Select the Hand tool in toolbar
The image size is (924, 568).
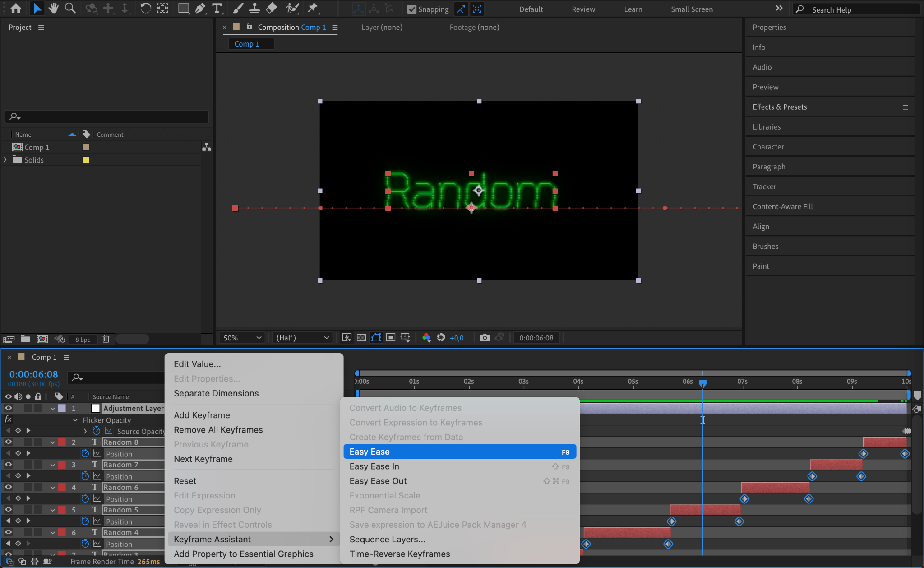pos(54,8)
